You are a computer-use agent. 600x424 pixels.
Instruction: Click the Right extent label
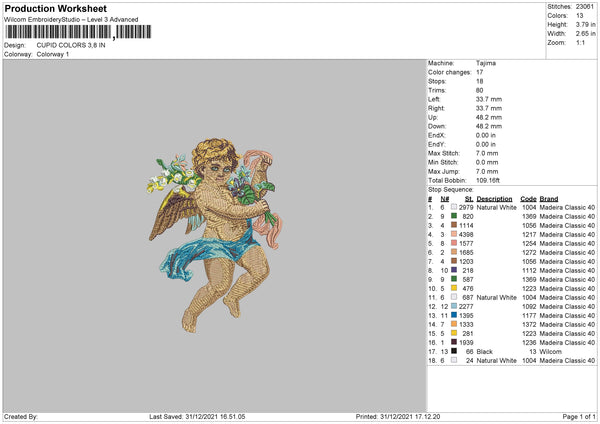point(436,108)
